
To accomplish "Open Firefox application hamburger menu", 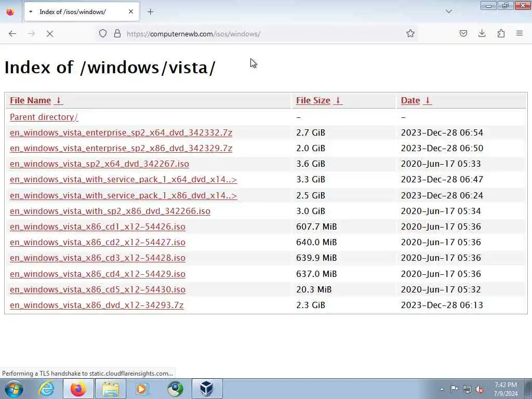I will [520, 33].
